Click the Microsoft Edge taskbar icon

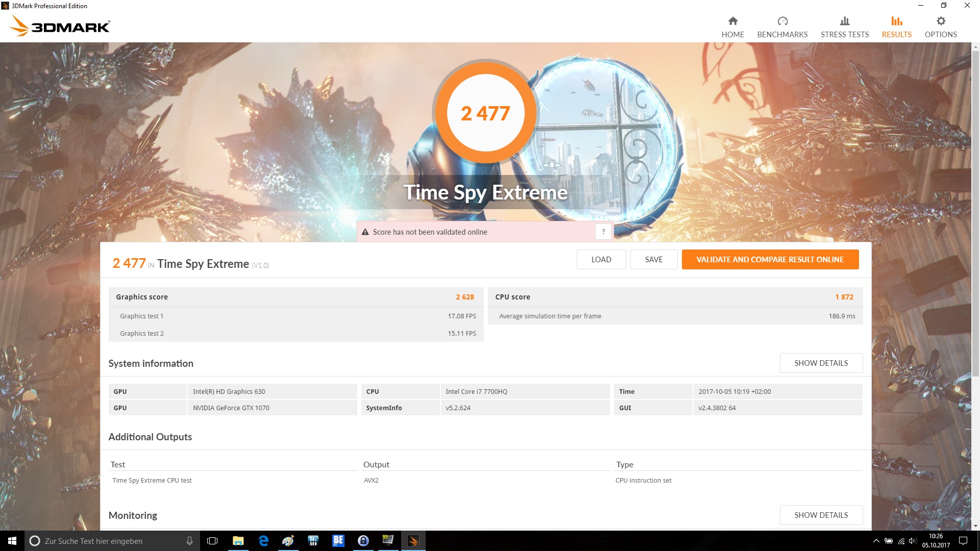[x=263, y=541]
